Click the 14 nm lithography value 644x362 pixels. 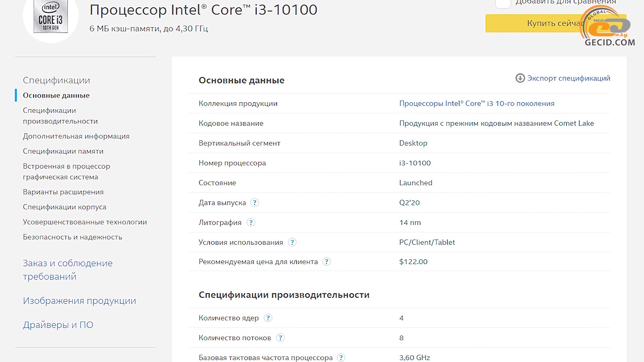click(x=410, y=222)
